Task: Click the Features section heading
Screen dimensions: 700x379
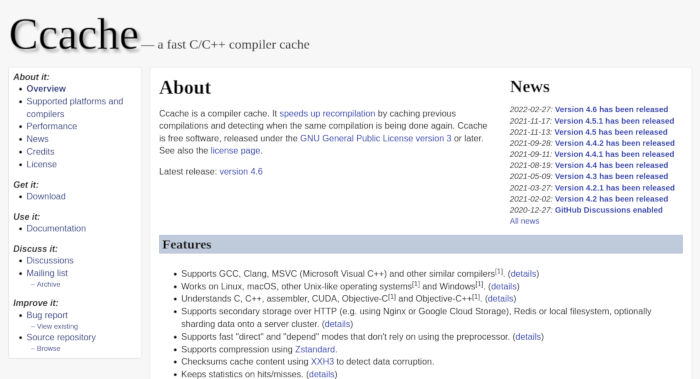Action: pyautogui.click(x=187, y=245)
